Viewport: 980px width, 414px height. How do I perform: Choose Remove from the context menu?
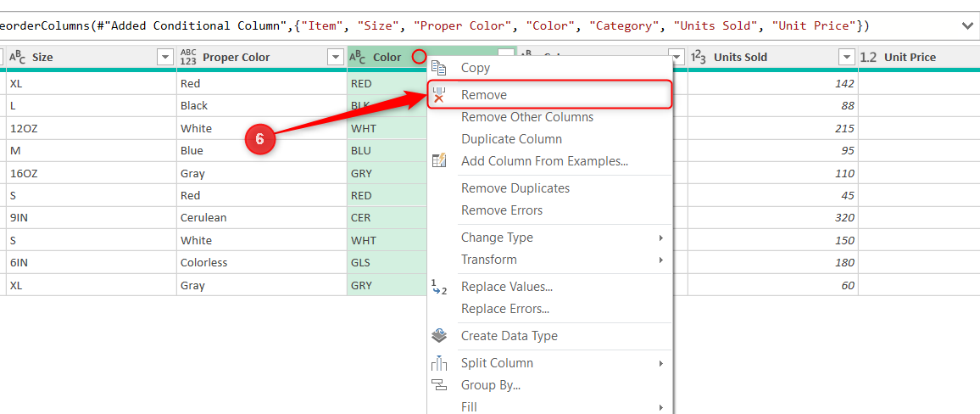(x=550, y=95)
